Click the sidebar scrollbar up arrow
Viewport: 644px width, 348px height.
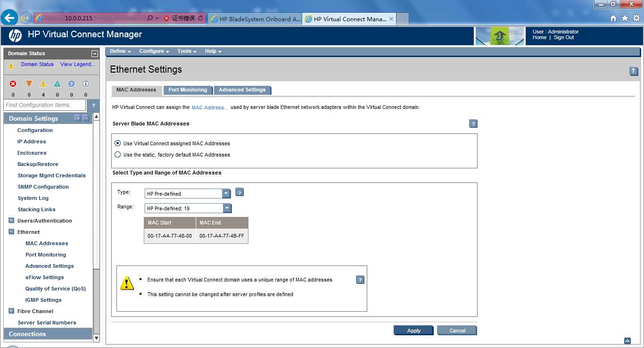97,116
